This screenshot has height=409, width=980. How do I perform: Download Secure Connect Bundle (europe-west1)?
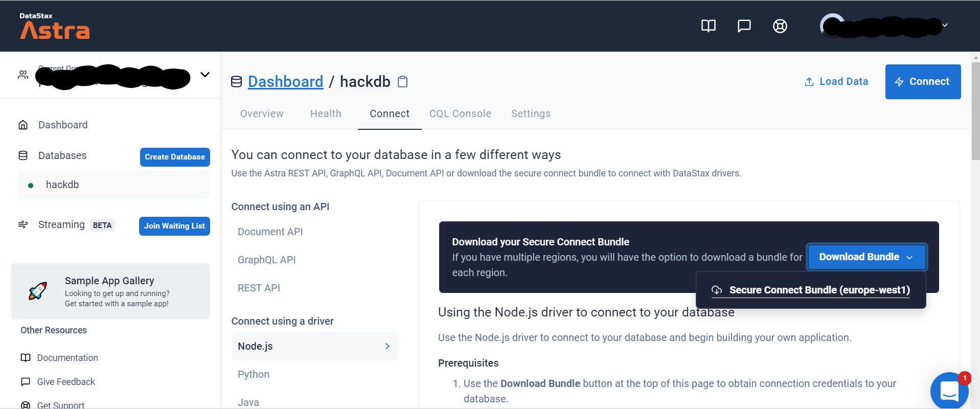[811, 290]
